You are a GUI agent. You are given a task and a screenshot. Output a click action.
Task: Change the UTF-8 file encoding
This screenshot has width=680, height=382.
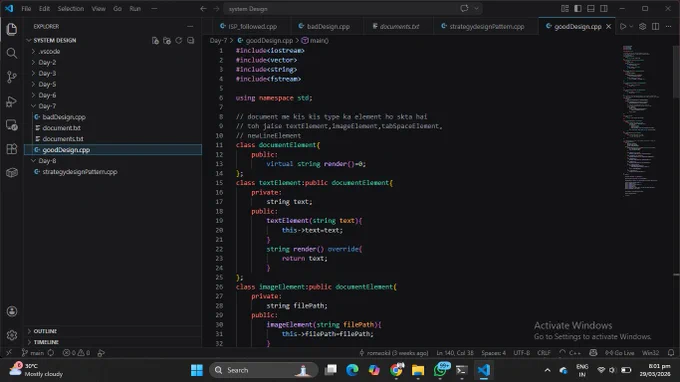pyautogui.click(x=521, y=353)
